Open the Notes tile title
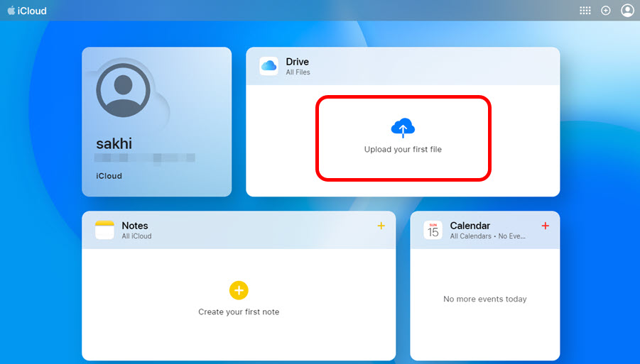This screenshot has height=364, width=640. coord(135,226)
